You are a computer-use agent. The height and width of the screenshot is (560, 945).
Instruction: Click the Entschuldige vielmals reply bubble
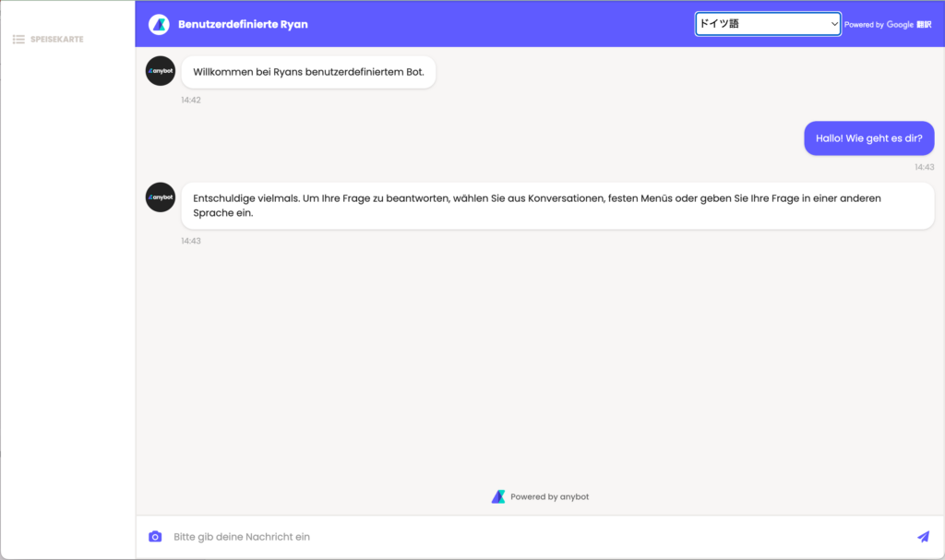coord(557,206)
